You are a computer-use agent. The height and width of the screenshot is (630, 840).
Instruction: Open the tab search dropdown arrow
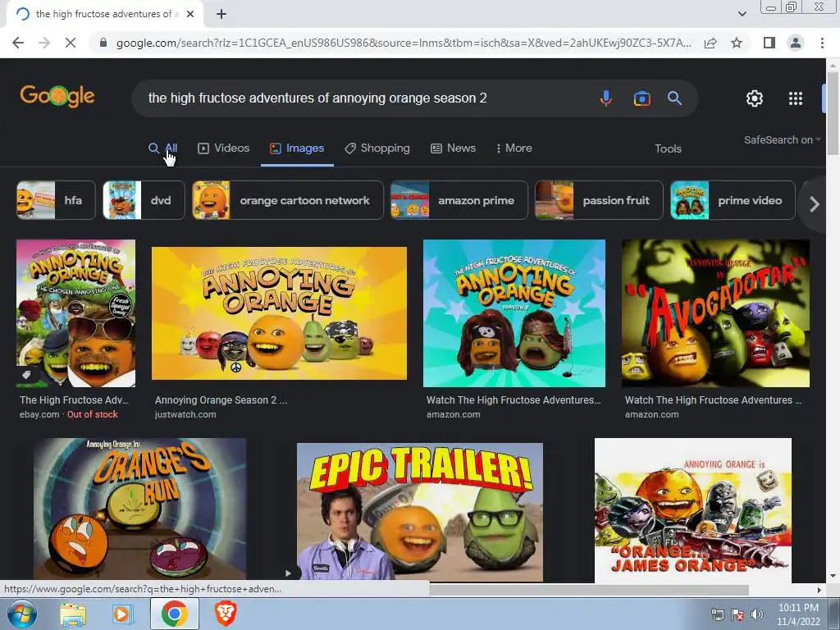(742, 14)
